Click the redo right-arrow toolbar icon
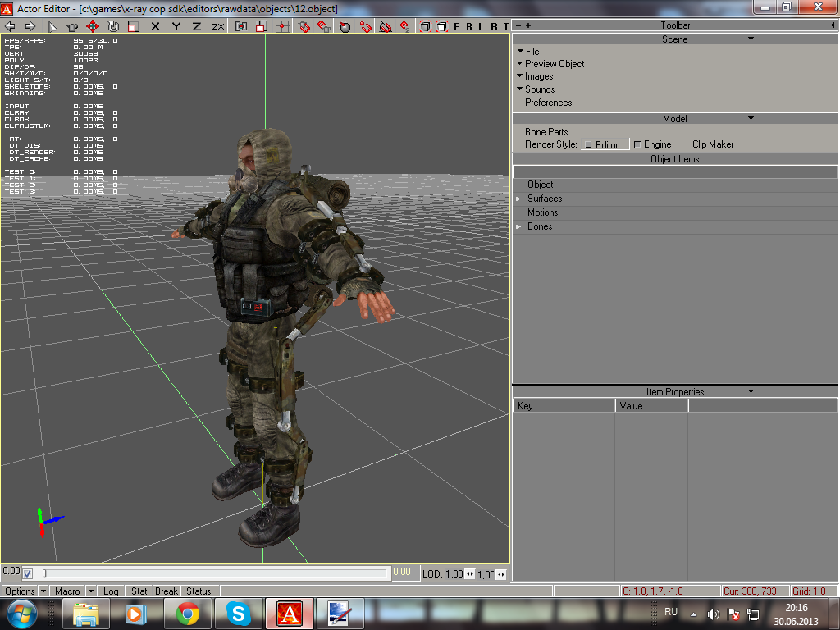This screenshot has width=840, height=630. (x=30, y=25)
